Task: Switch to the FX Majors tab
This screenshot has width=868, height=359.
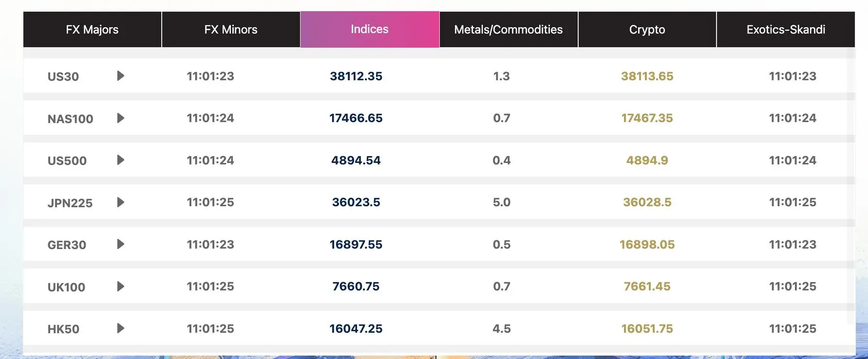Action: click(x=92, y=30)
